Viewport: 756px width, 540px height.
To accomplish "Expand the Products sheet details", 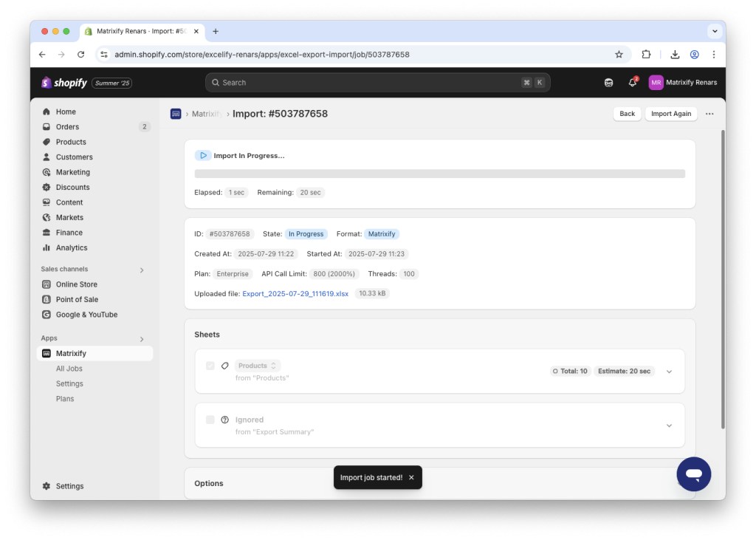I will coord(669,371).
